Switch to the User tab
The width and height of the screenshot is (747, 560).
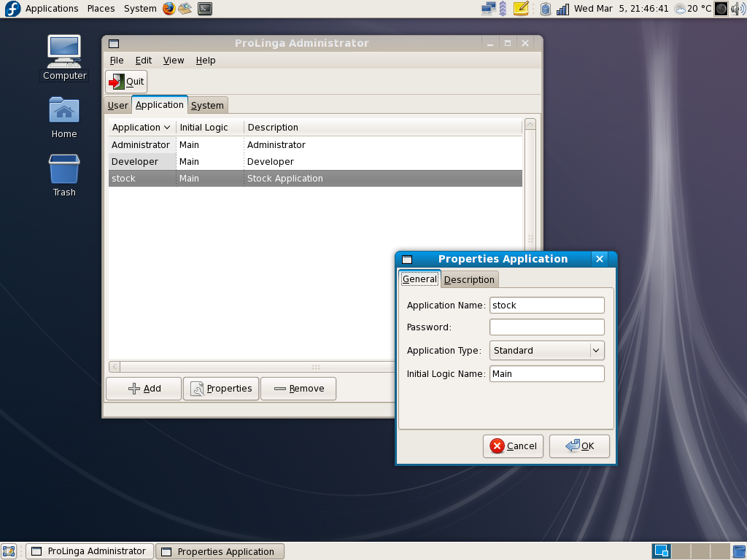pyautogui.click(x=117, y=106)
